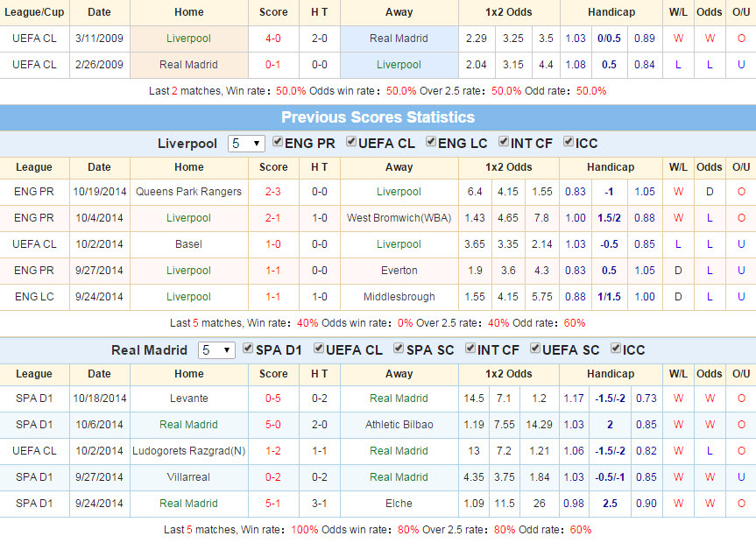
Task: Click the Liverpool section title
Action: point(187,144)
